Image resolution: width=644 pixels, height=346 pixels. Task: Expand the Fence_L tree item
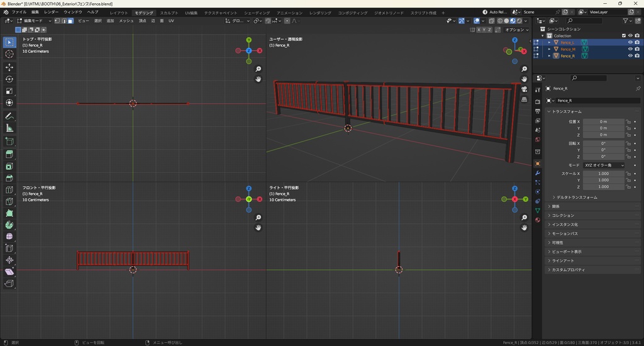coord(549,43)
